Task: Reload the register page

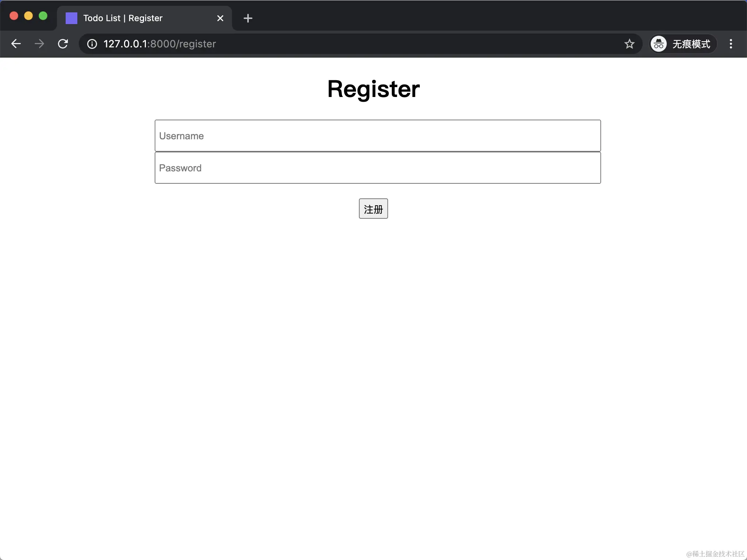Action: (x=63, y=44)
